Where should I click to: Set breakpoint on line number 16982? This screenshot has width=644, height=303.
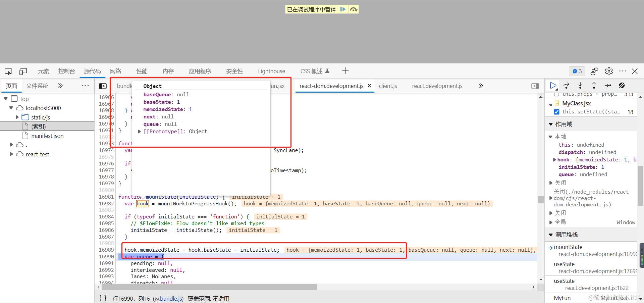[x=106, y=204]
